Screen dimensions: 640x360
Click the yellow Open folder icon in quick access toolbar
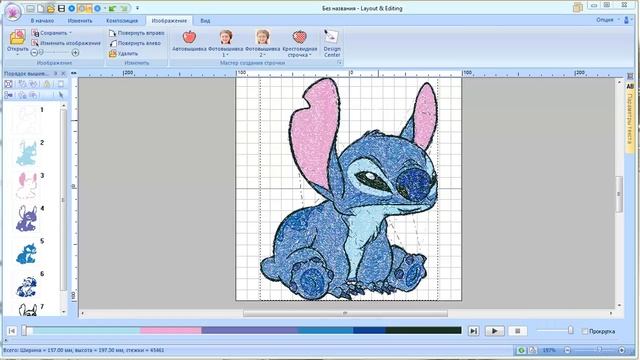tap(51, 8)
